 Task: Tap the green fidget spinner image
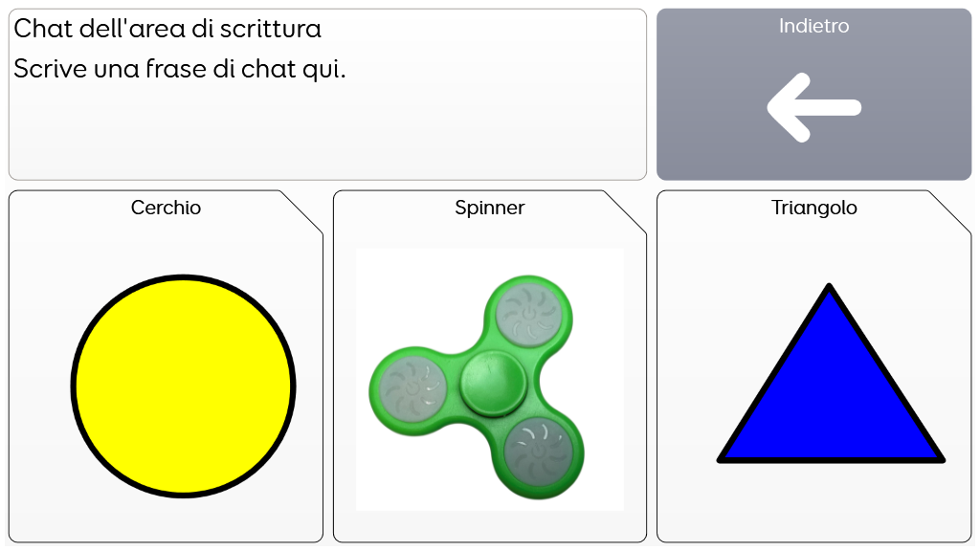[489, 381]
